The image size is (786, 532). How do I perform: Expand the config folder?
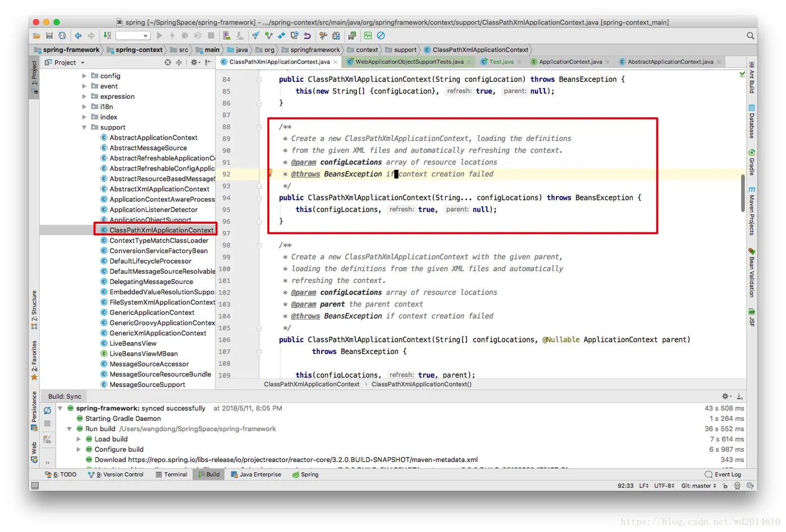(x=84, y=76)
